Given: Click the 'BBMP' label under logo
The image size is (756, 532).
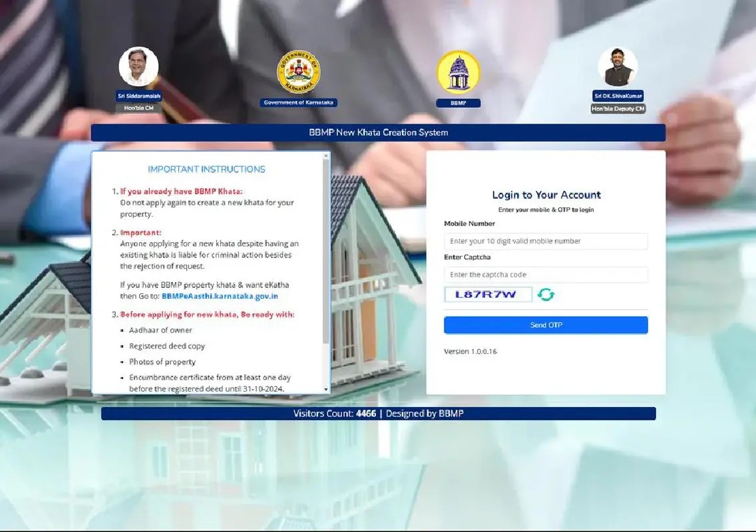Looking at the screenshot, I should (x=458, y=103).
